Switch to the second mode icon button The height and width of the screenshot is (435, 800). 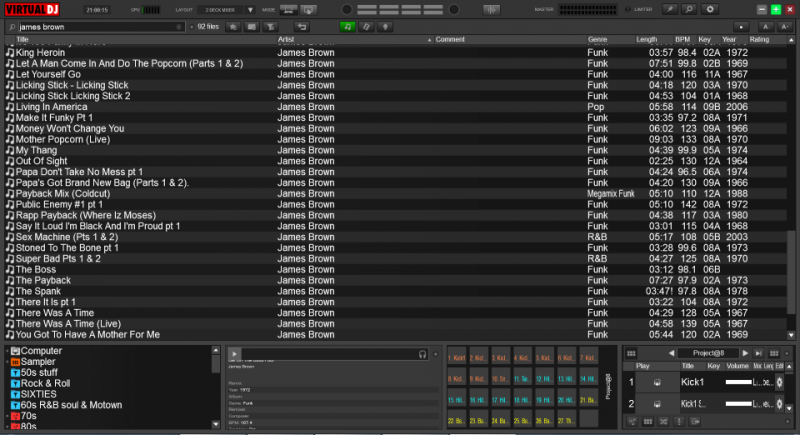pyautogui.click(x=308, y=10)
